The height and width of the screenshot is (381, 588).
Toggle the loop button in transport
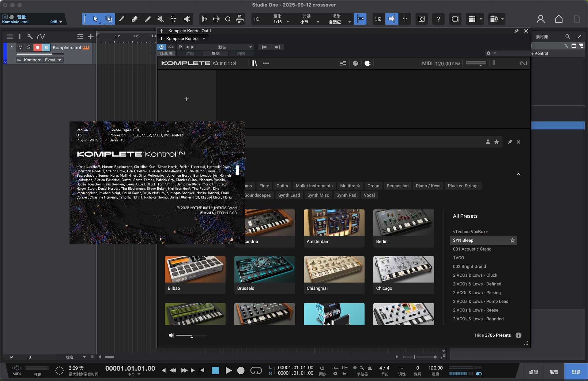[x=256, y=370]
